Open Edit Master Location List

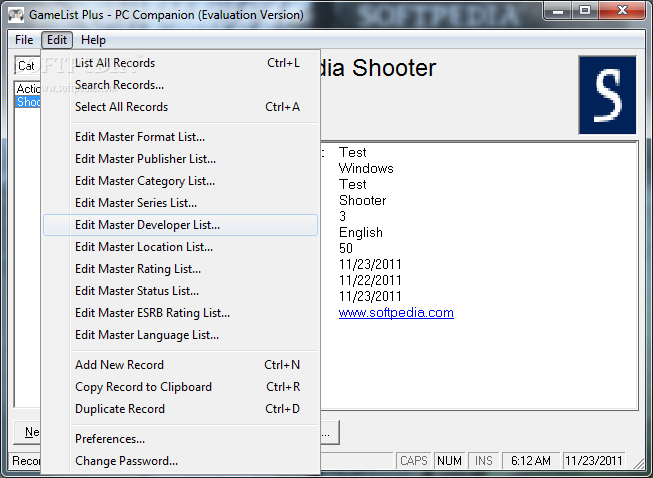click(x=181, y=247)
